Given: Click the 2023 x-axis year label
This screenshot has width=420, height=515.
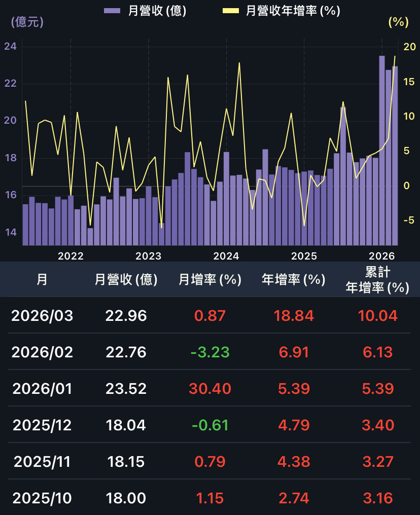Looking at the screenshot, I should [149, 256].
